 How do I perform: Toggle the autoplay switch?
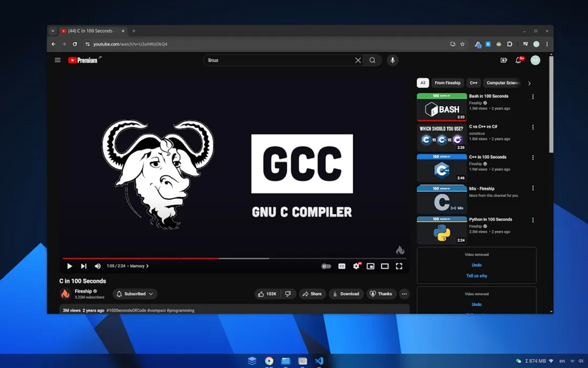coord(326,266)
